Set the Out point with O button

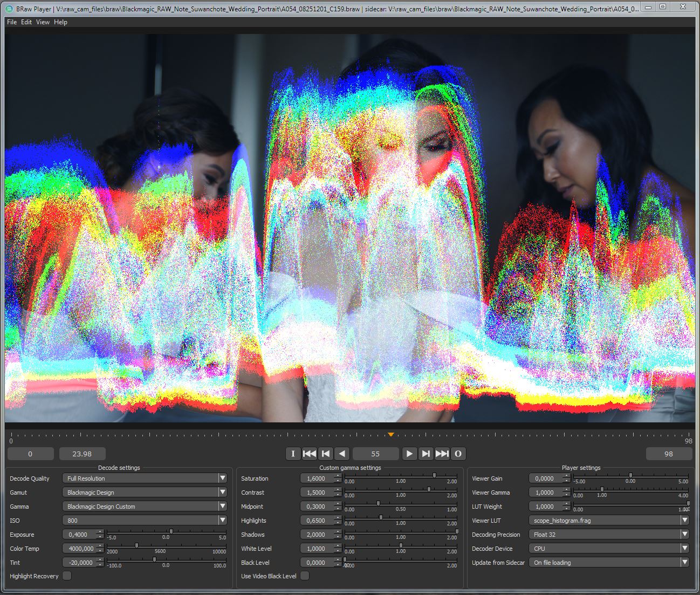tap(458, 454)
